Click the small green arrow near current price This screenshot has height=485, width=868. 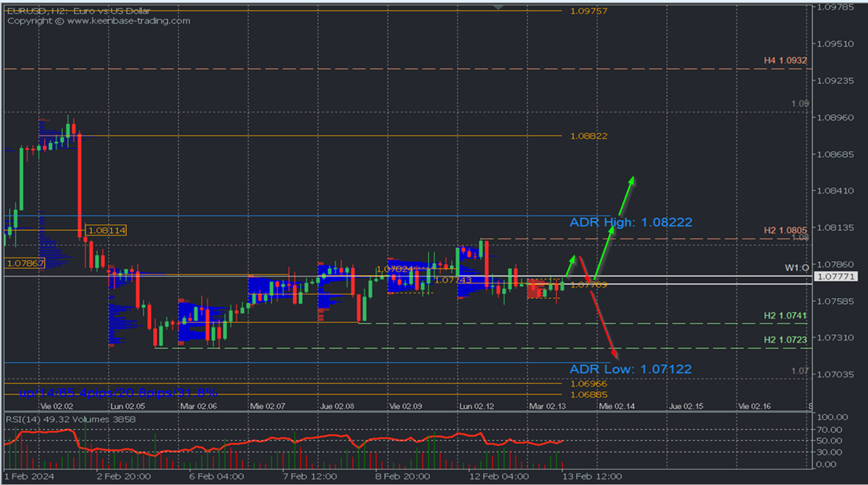coord(570,264)
